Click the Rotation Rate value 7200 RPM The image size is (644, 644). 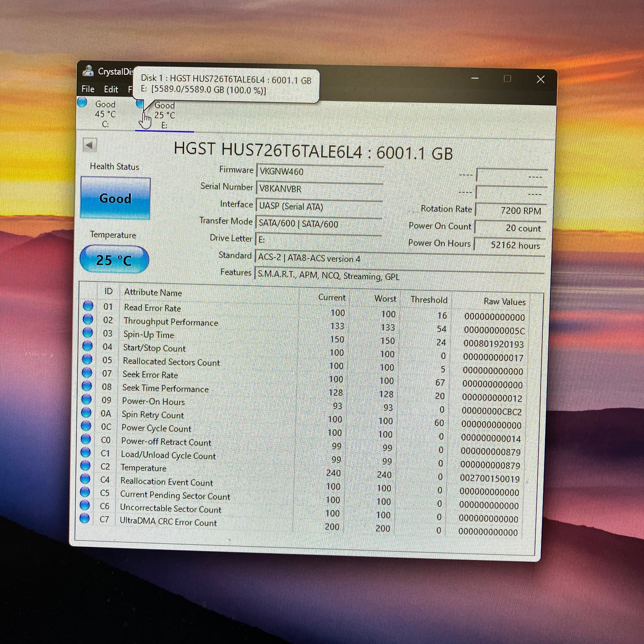pos(511,210)
